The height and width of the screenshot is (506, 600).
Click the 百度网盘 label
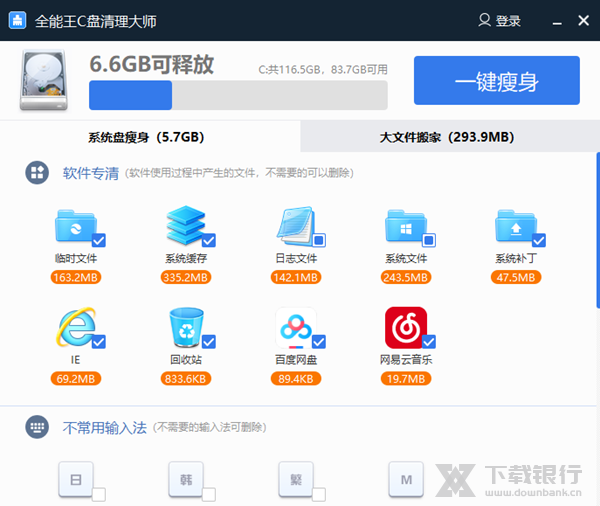(x=296, y=360)
